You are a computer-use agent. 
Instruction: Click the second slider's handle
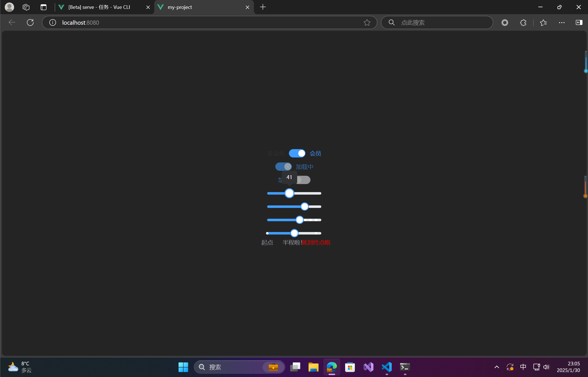coord(304,207)
